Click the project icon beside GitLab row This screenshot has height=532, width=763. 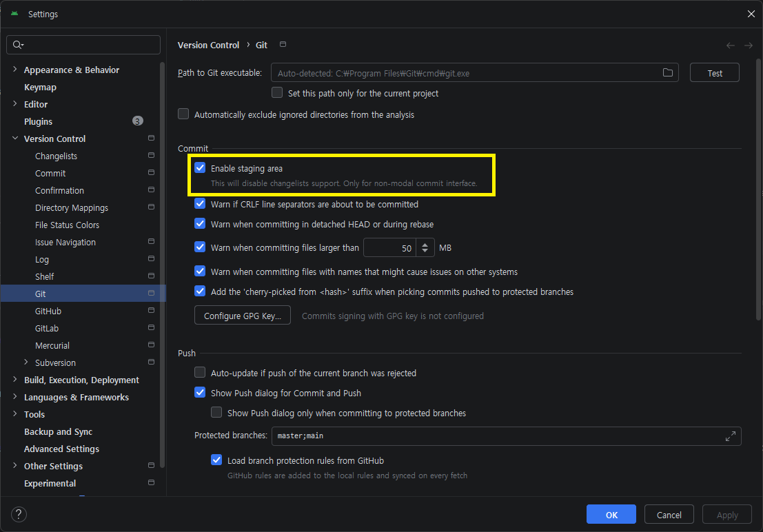152,327
